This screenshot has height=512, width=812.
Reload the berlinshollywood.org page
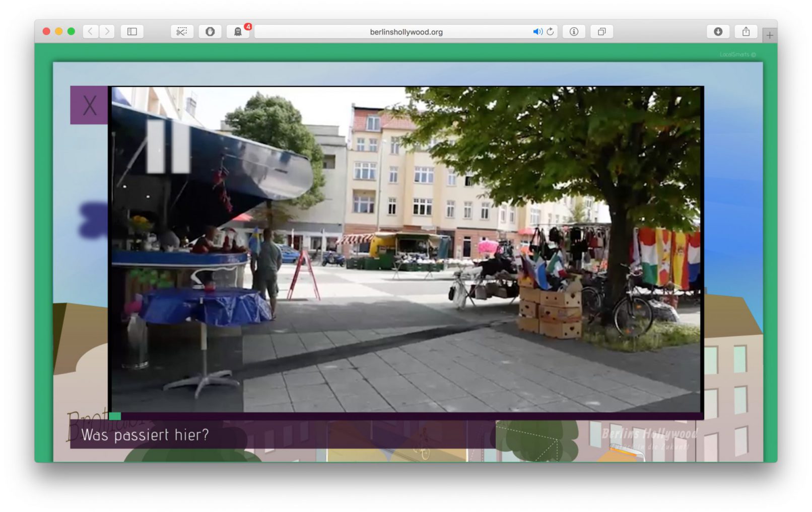tap(550, 32)
